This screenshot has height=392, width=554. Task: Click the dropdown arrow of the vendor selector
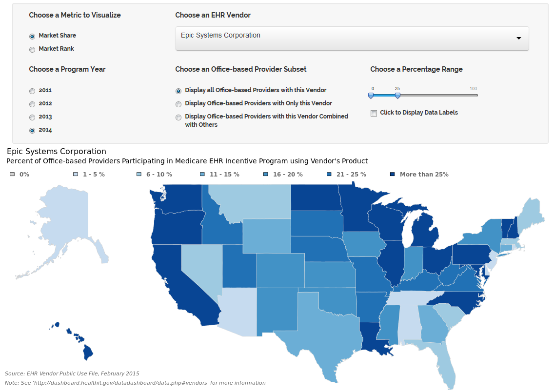[519, 38]
